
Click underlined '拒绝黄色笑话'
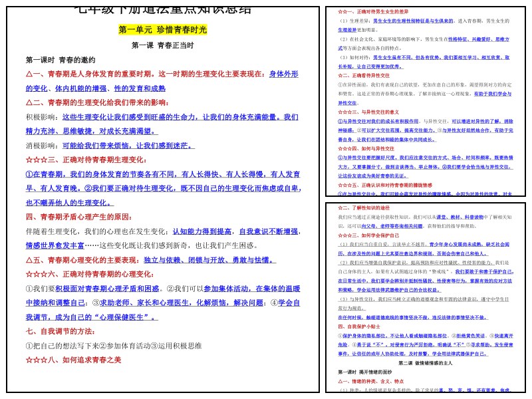tap(470, 336)
